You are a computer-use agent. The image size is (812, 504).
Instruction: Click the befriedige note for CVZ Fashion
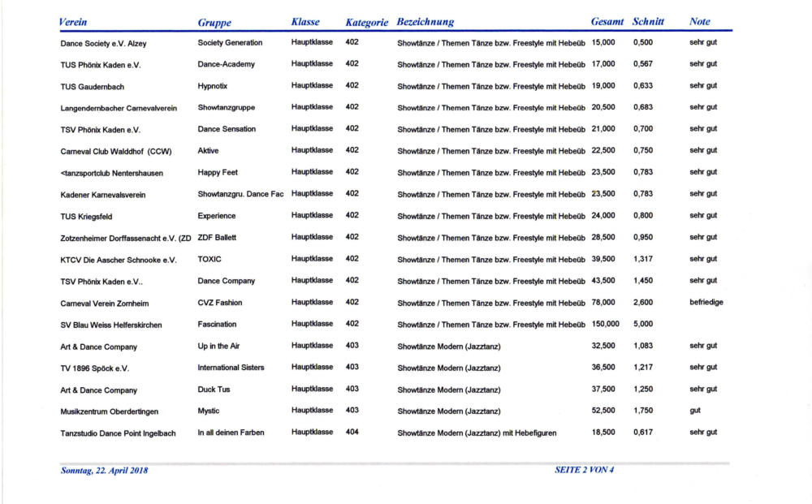click(706, 302)
